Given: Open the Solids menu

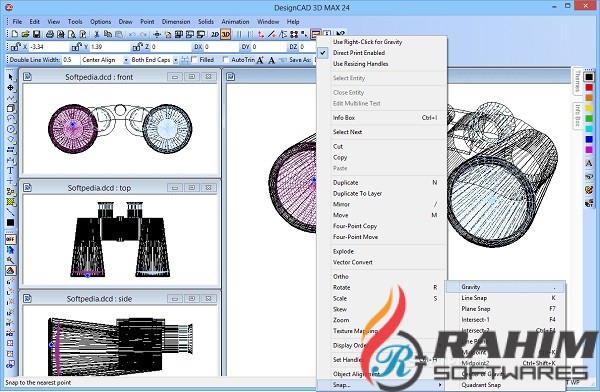Looking at the screenshot, I should pyautogui.click(x=206, y=21).
